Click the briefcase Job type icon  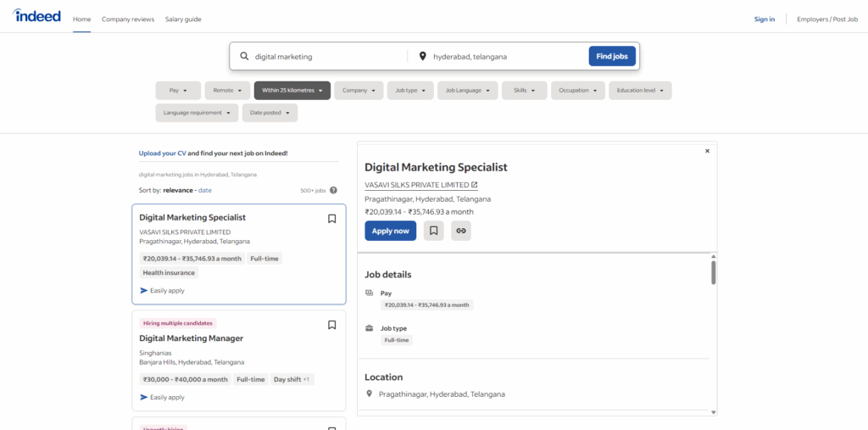[x=370, y=328]
